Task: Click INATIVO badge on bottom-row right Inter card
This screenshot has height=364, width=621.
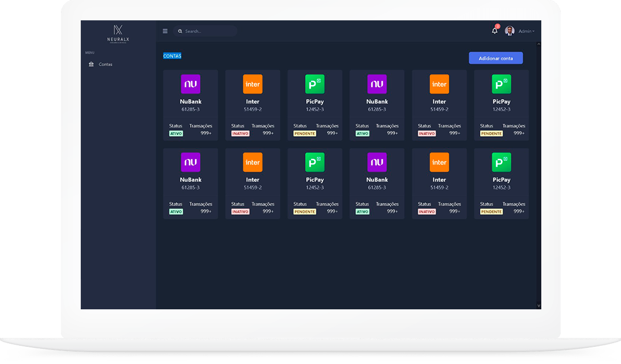Action: (427, 211)
